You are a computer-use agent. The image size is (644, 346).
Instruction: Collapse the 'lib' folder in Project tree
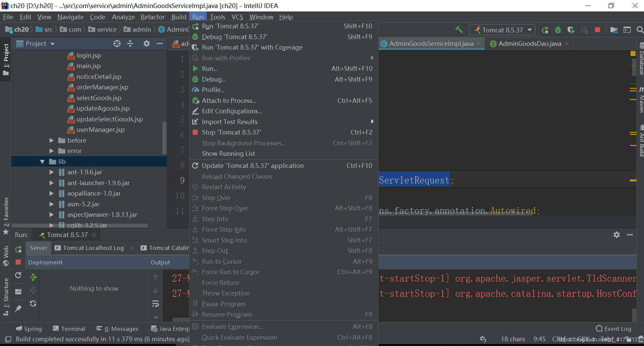42,162
